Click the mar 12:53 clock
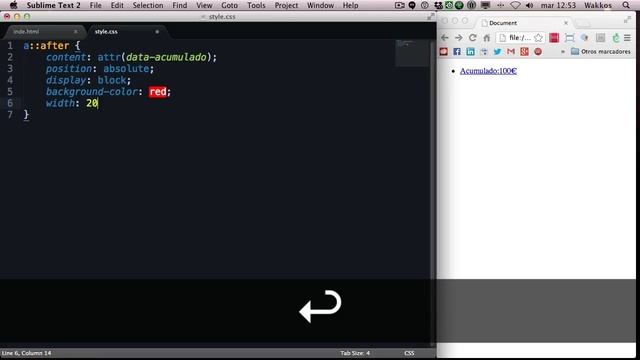 coord(558,5)
